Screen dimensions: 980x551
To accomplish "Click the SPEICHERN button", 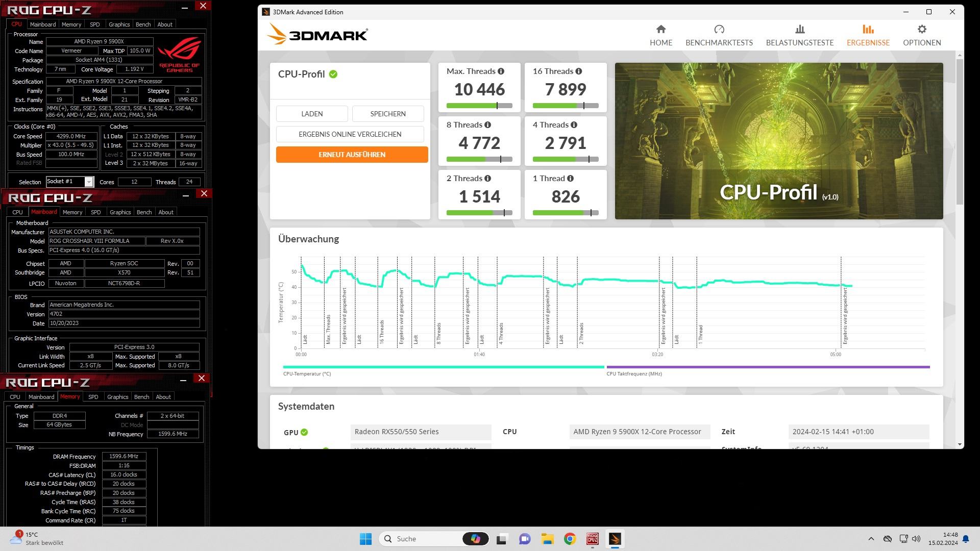I will 388,114.
